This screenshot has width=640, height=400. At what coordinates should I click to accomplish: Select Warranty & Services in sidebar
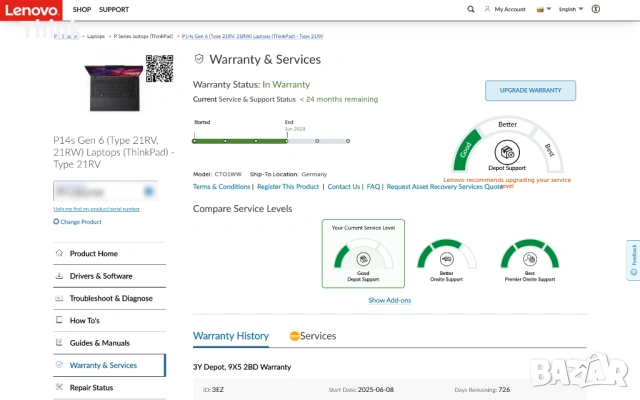pyautogui.click(x=109, y=365)
